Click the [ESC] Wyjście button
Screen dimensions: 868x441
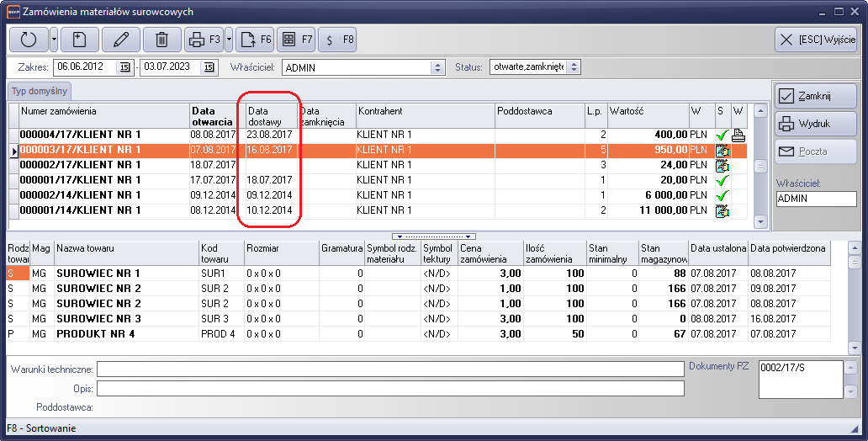815,40
